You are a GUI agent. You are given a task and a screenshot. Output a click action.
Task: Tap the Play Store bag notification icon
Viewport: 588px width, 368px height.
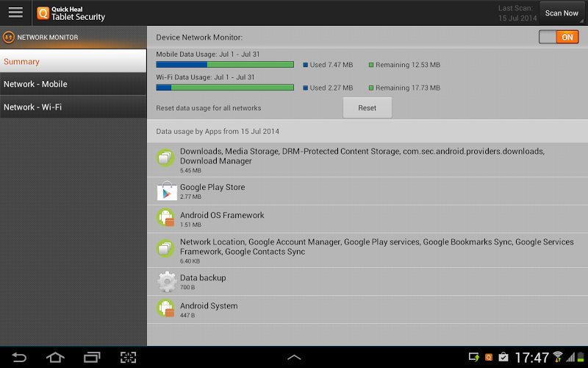point(503,357)
